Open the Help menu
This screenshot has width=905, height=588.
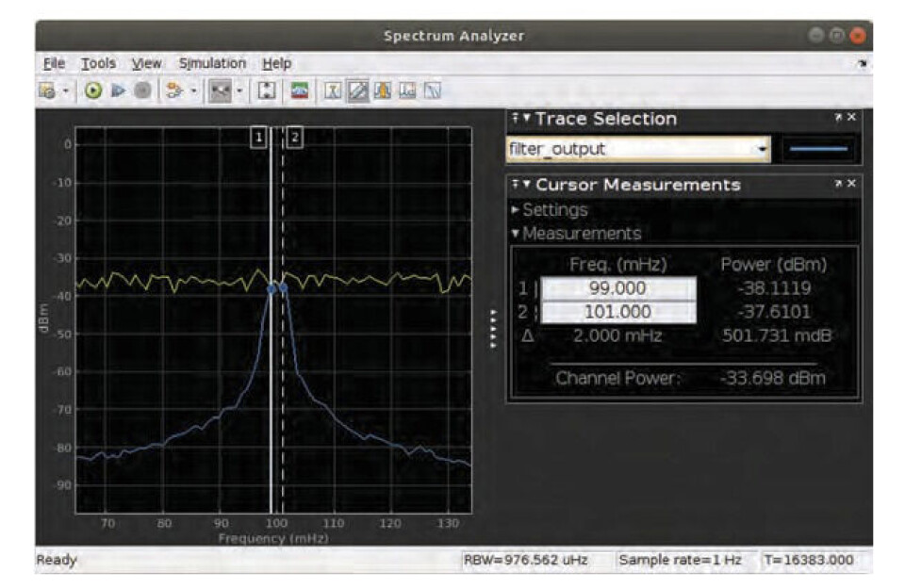[276, 63]
